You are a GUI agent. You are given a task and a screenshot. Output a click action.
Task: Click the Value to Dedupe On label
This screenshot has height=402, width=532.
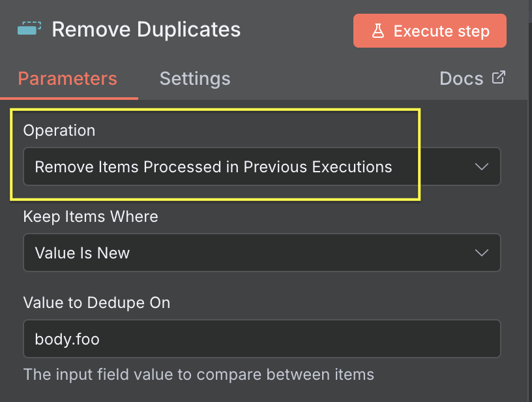coord(96,303)
